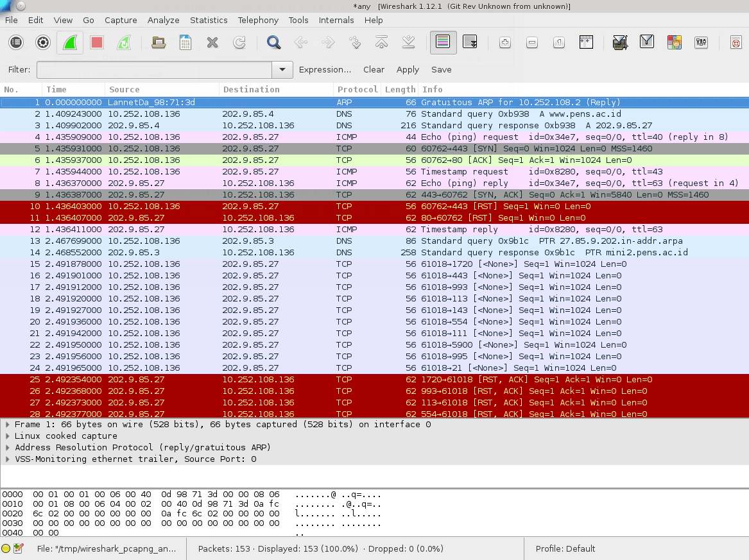
Task: Select packet 5 SYN to port 443
Action: click(x=375, y=148)
